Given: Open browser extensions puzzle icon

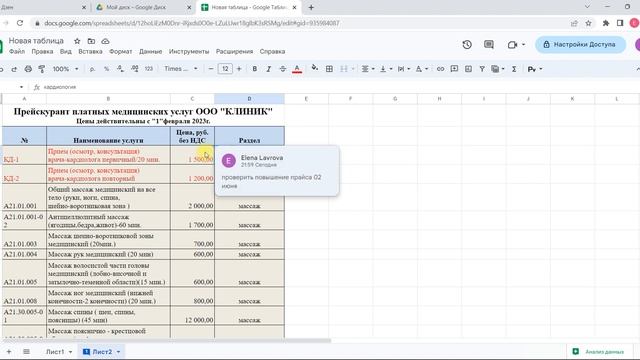Looking at the screenshot, I should [x=606, y=23].
